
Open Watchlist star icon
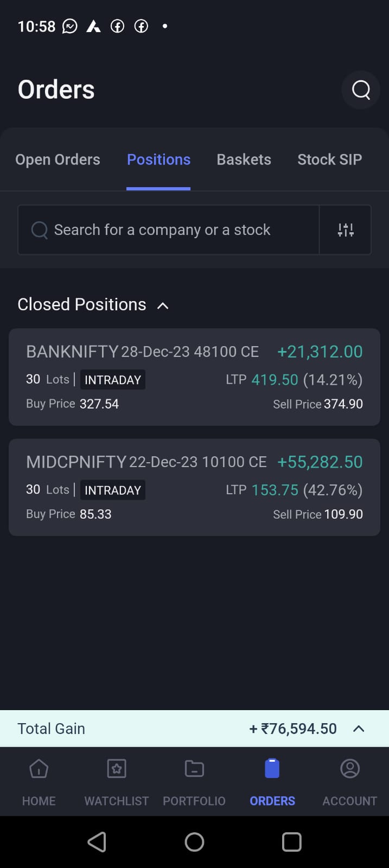117,769
